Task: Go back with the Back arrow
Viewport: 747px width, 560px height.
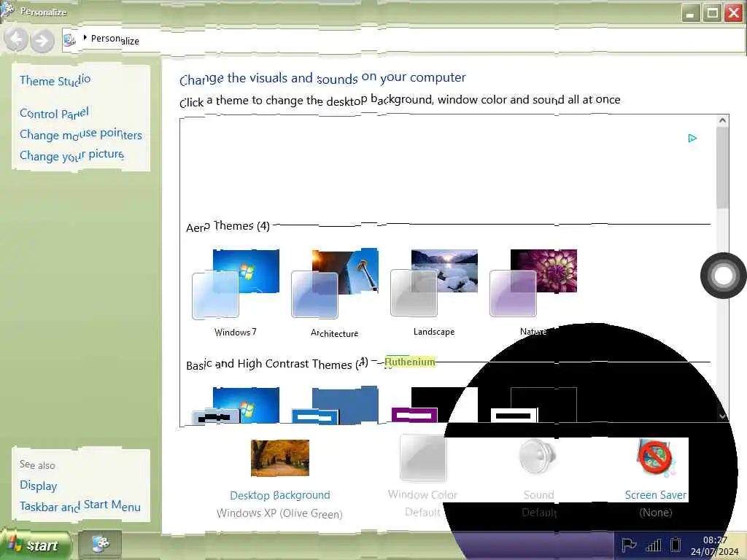Action: click(16, 39)
